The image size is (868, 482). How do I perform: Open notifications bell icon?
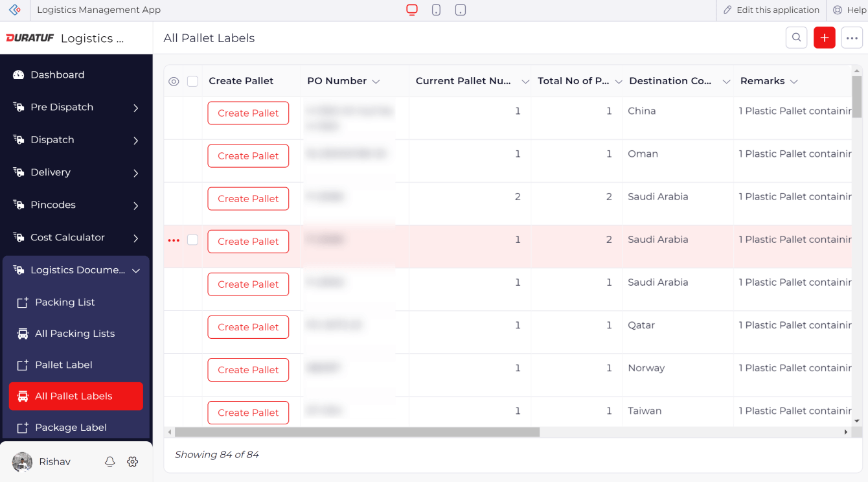pos(110,461)
